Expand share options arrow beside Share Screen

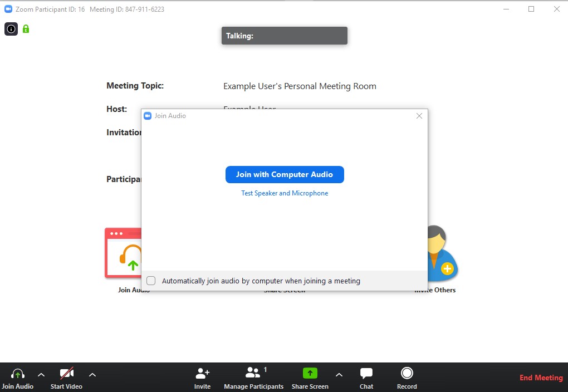tap(339, 375)
